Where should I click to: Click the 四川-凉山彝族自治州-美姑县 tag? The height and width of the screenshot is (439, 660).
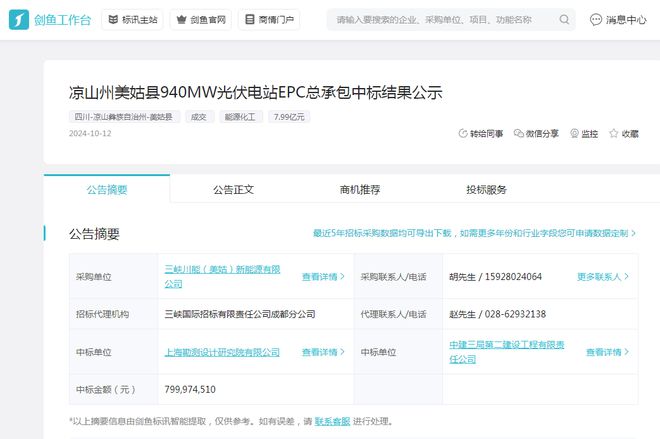click(x=124, y=117)
